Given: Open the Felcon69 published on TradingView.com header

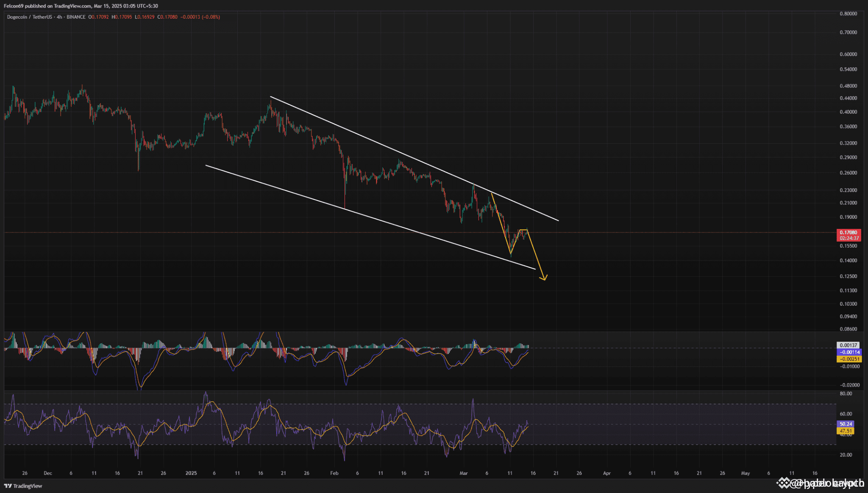Looking at the screenshot, I should (81, 6).
